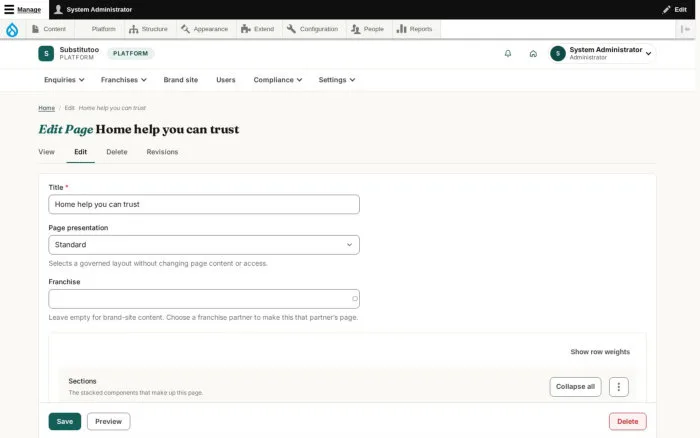Switch to the Revisions tab

[162, 152]
